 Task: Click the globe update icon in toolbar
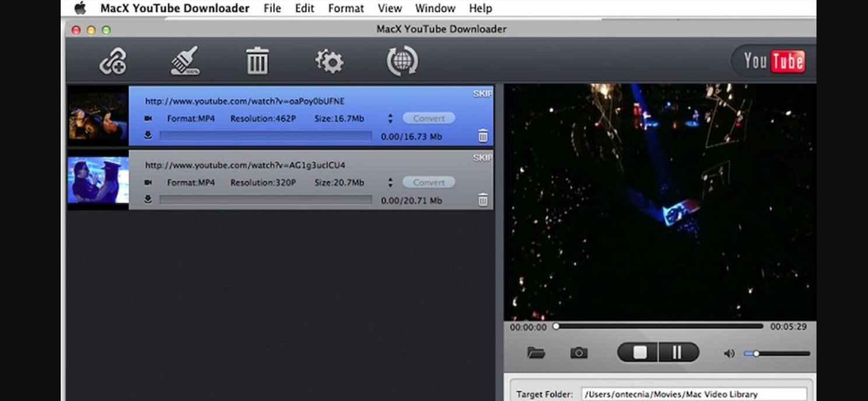402,61
